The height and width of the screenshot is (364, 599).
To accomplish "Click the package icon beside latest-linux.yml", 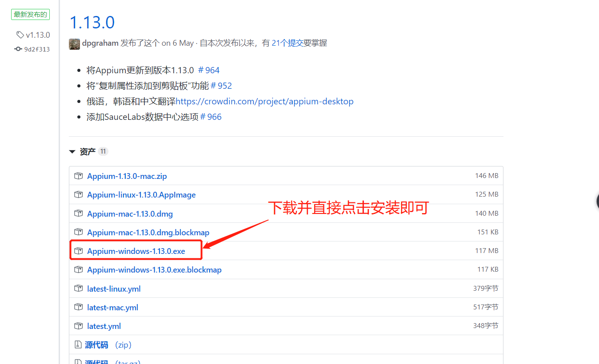I will click(79, 289).
